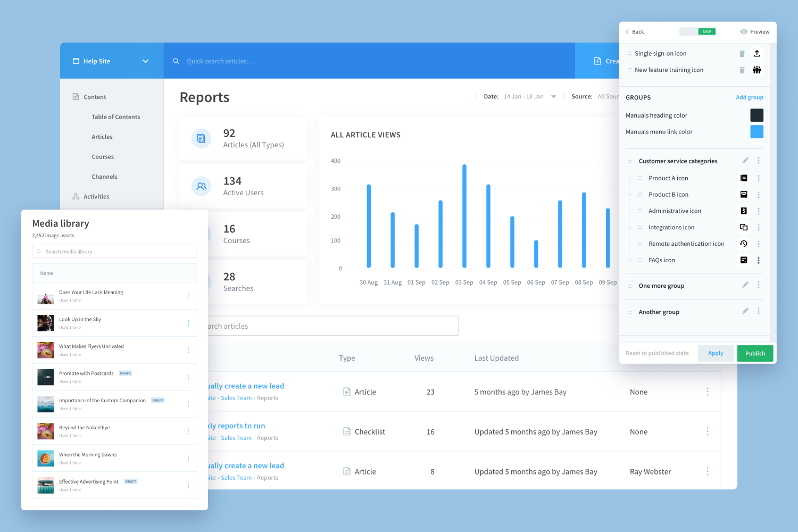Click the Administrative dollar-sign icon

(744, 211)
